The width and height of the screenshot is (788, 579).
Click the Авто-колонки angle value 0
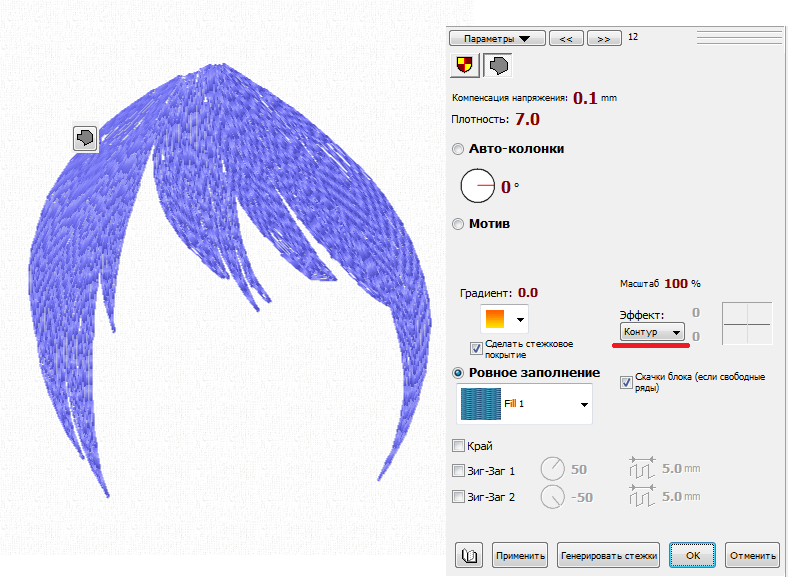[x=506, y=187]
